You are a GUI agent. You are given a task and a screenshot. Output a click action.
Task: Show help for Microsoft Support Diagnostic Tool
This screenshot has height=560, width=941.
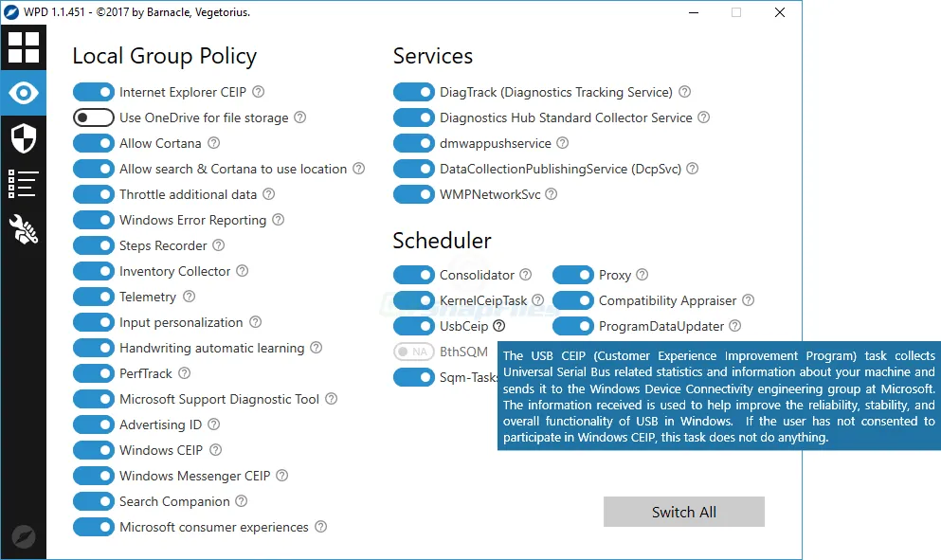tap(332, 399)
